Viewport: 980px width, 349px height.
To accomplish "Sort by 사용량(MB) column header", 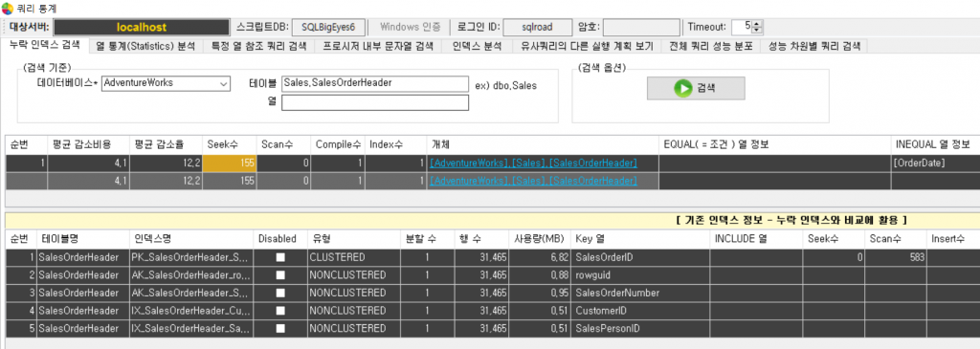I will pos(540,238).
